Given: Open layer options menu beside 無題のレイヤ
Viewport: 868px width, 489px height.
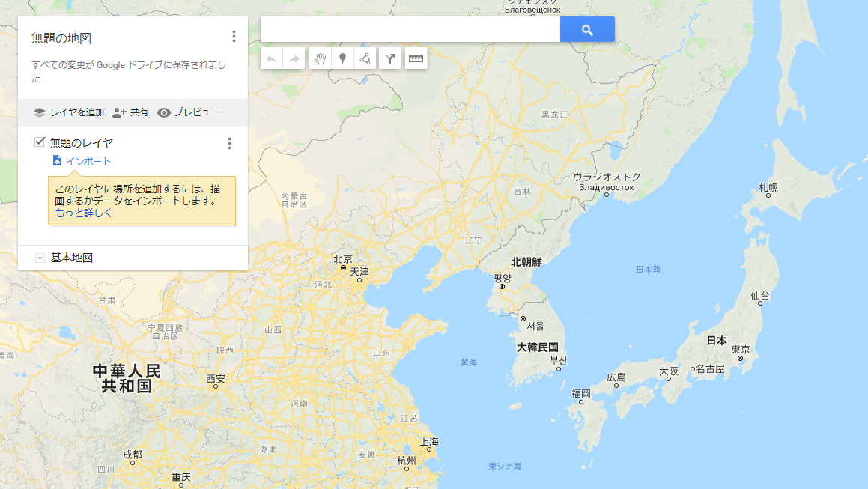Looking at the screenshot, I should point(229,144).
